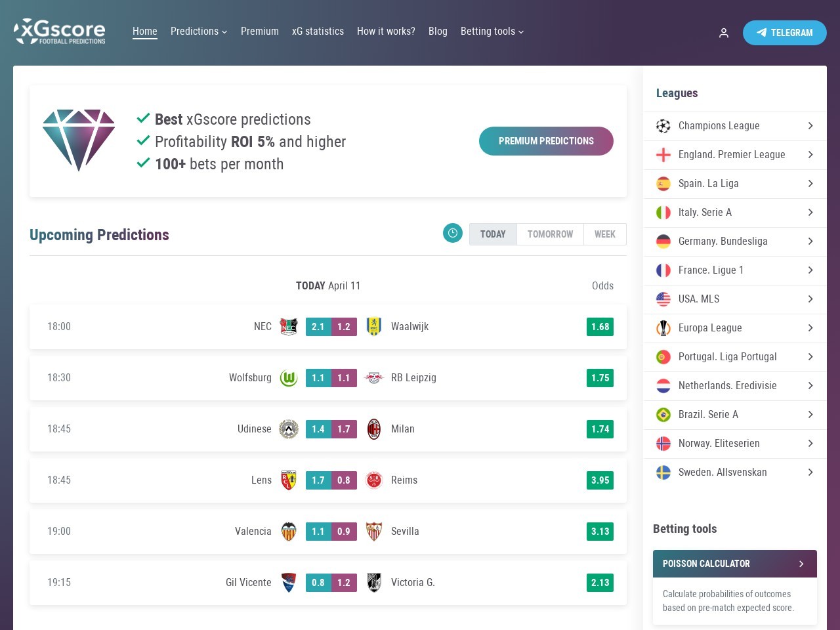Click the TELEGRAM button
Screen dimensions: 840x630
tap(785, 33)
